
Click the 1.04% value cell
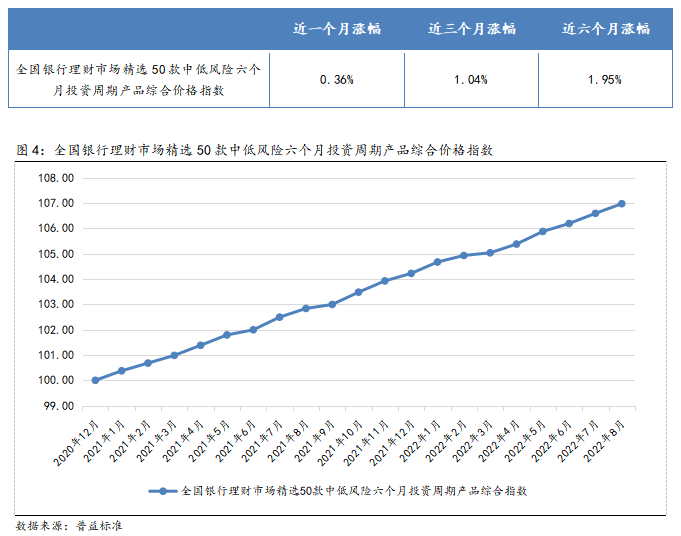click(471, 79)
